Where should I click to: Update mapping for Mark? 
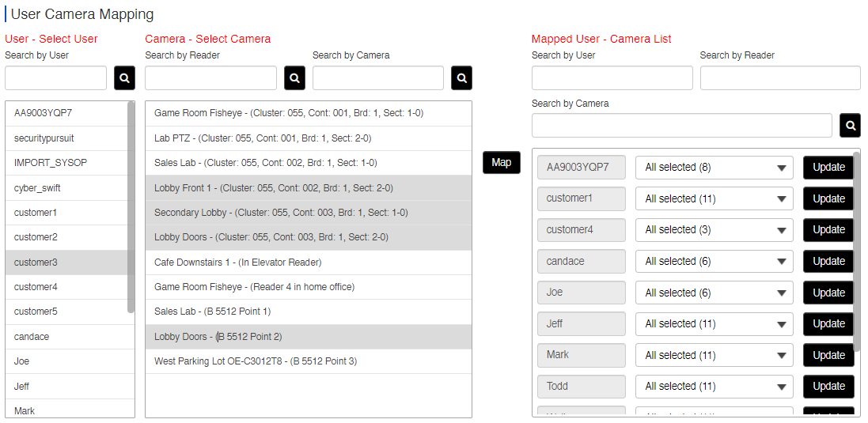[828, 355]
